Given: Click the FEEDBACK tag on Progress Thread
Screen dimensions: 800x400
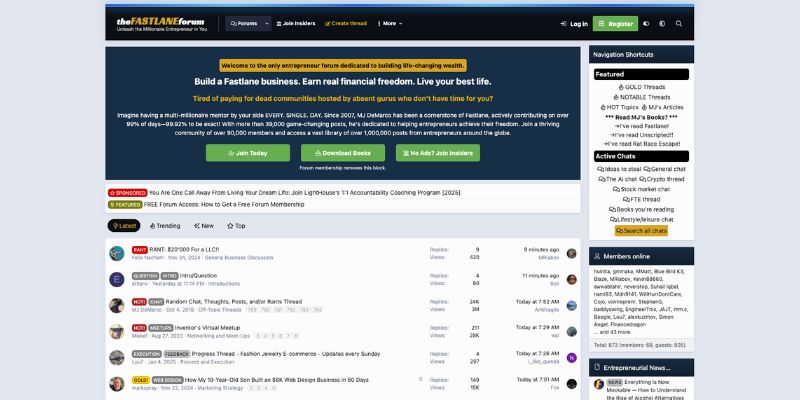Looking at the screenshot, I should (177, 354).
